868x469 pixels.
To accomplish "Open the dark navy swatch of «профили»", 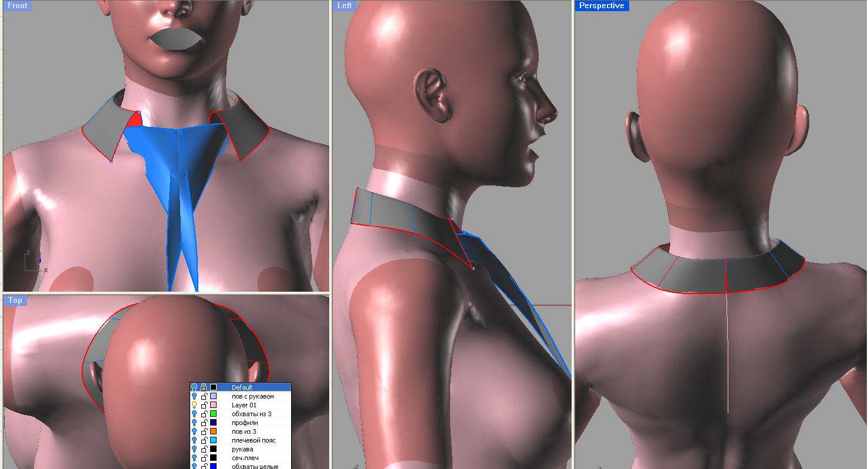I will pos(214,423).
